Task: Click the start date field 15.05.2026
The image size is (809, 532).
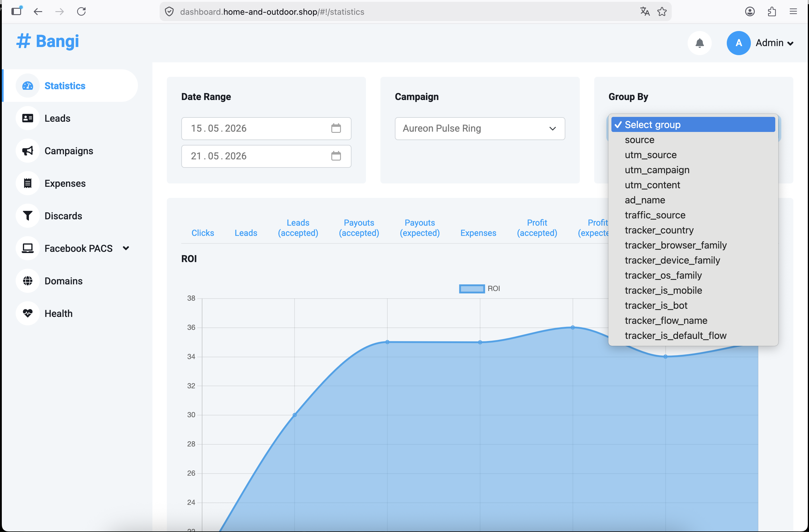Action: pos(266,129)
